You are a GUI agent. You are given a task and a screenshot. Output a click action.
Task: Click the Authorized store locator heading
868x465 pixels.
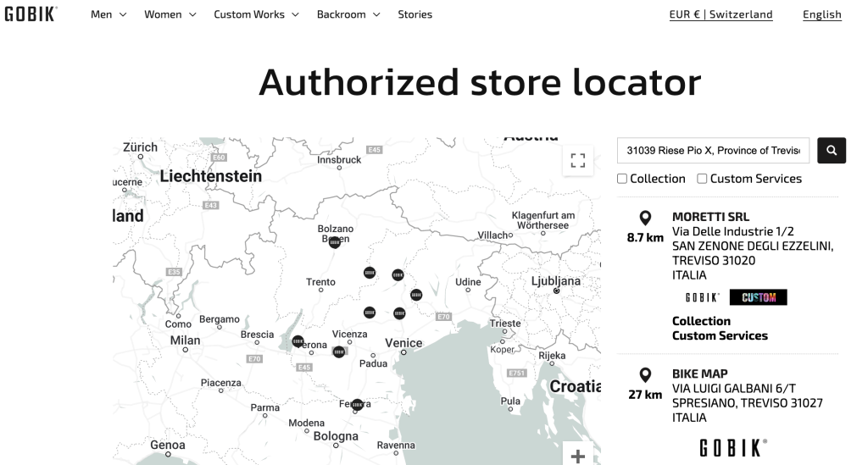tap(480, 82)
